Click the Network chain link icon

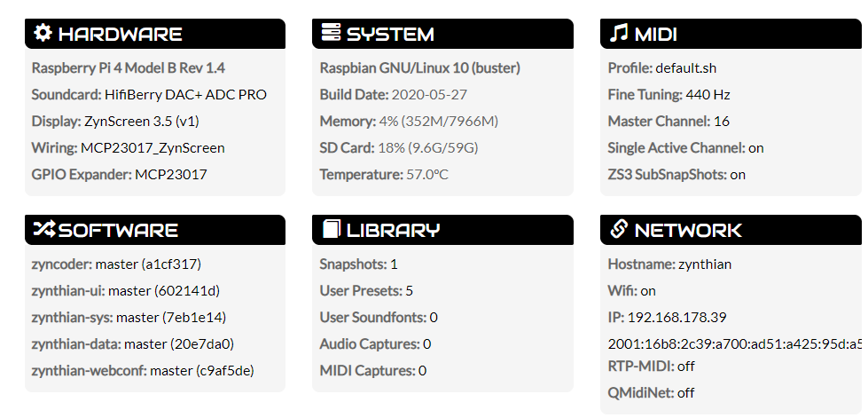618,229
